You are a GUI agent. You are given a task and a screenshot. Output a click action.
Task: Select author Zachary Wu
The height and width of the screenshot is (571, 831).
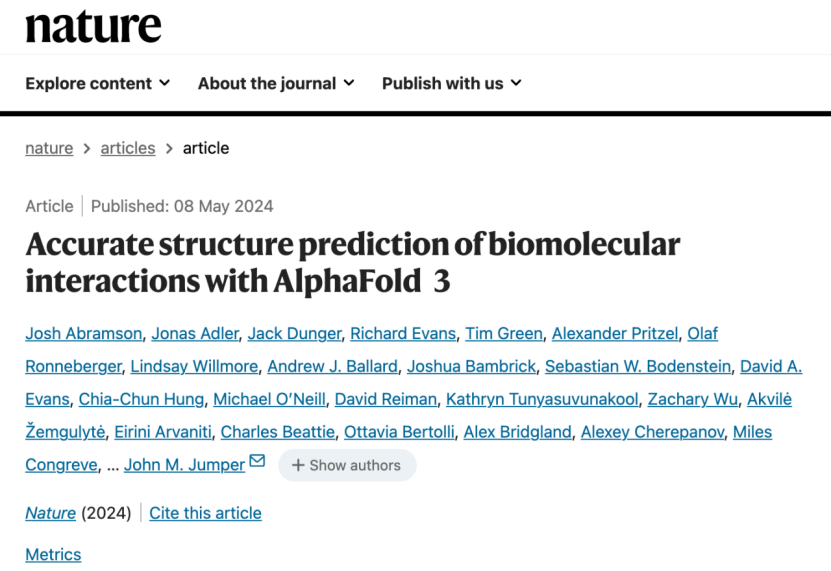click(693, 399)
